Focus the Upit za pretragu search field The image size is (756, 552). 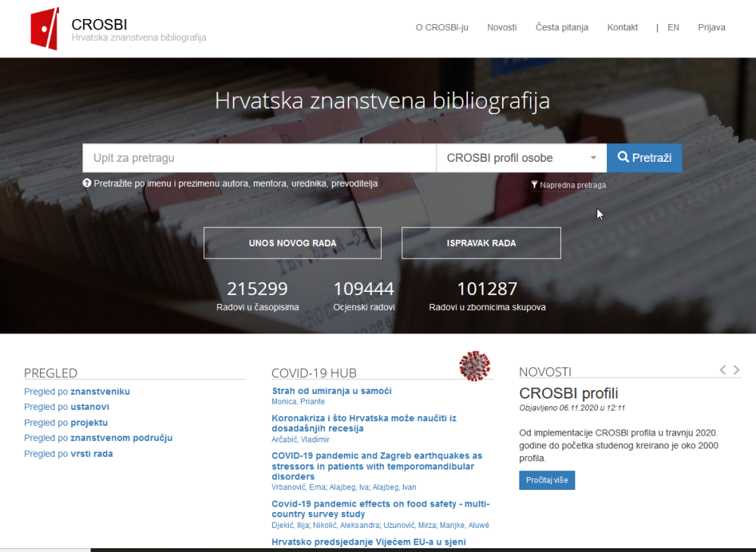259,157
